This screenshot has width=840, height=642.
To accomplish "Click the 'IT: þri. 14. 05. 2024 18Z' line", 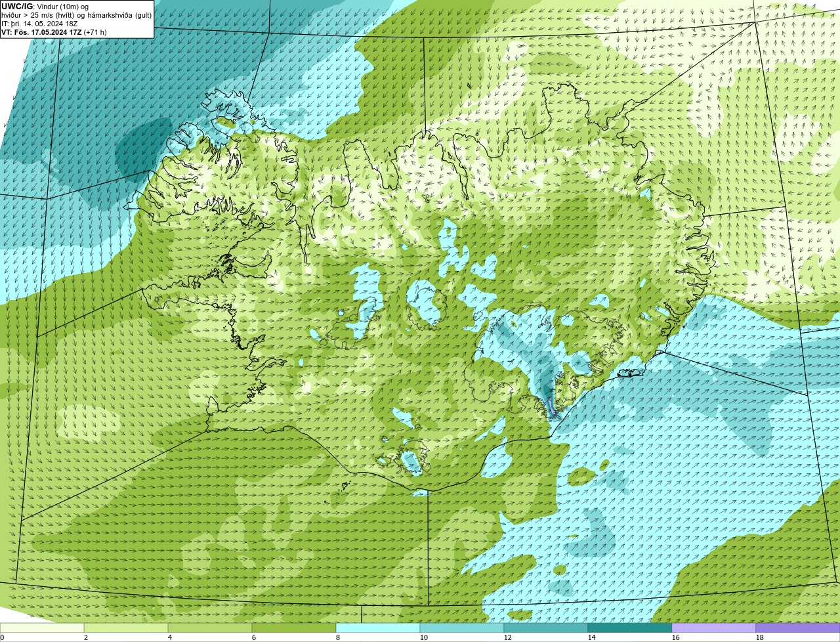I will point(39,24).
